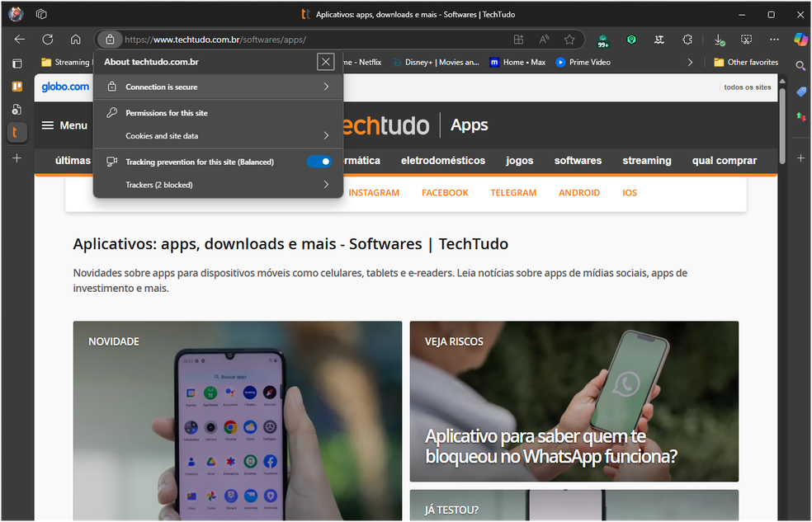Select the TechTudo vertical tab icon
Viewport: 812px width, 522px height.
pos(17,132)
